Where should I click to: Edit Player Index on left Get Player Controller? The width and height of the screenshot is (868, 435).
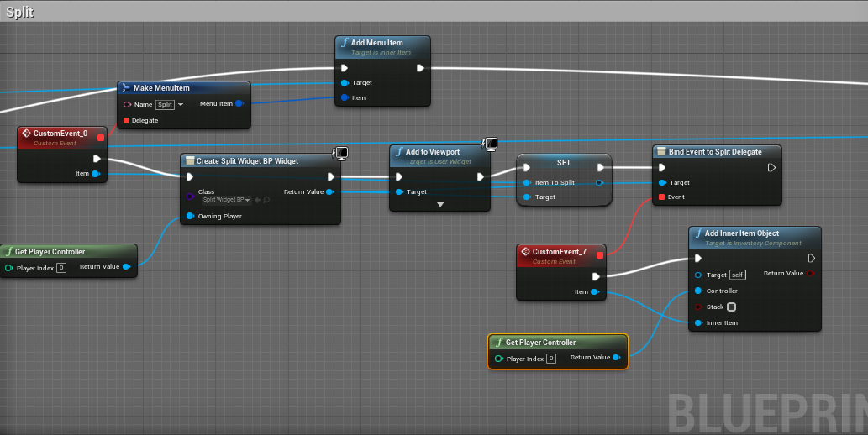pyautogui.click(x=61, y=268)
